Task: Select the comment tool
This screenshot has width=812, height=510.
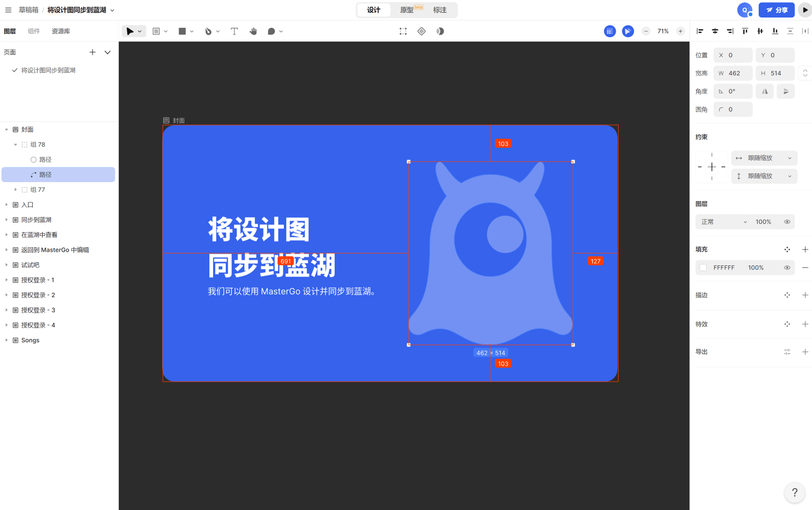Action: [271, 31]
